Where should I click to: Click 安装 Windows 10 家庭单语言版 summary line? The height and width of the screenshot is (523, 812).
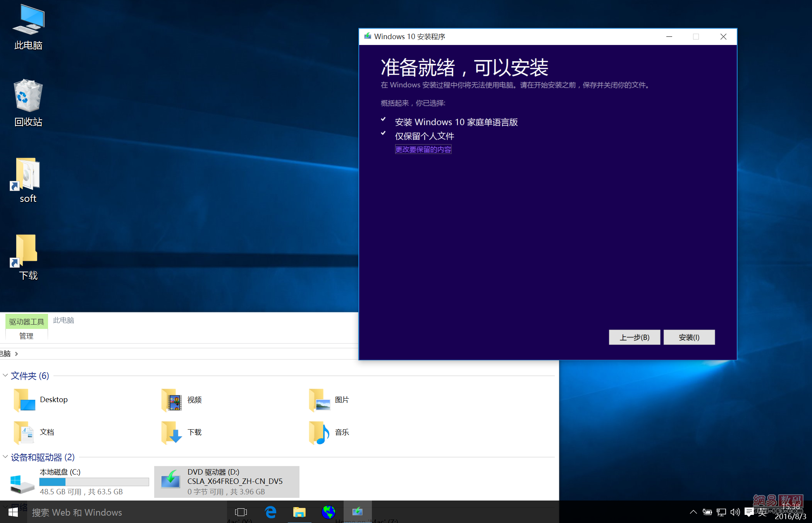tap(456, 122)
